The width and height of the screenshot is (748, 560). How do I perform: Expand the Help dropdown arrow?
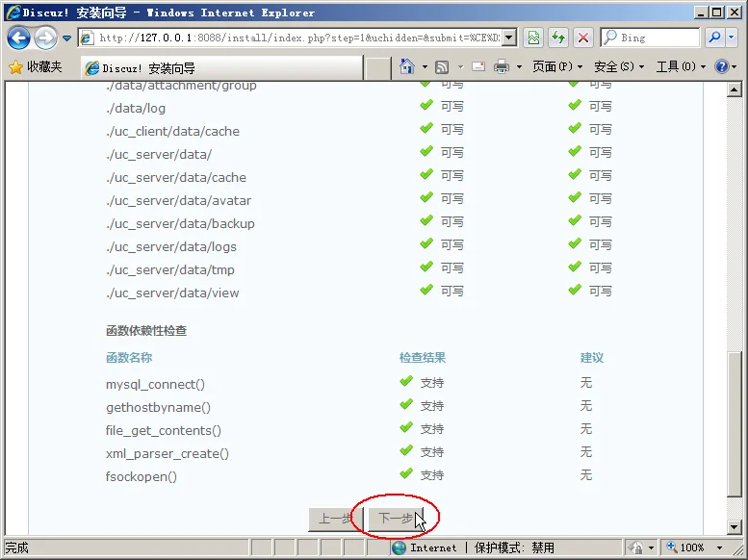(735, 66)
